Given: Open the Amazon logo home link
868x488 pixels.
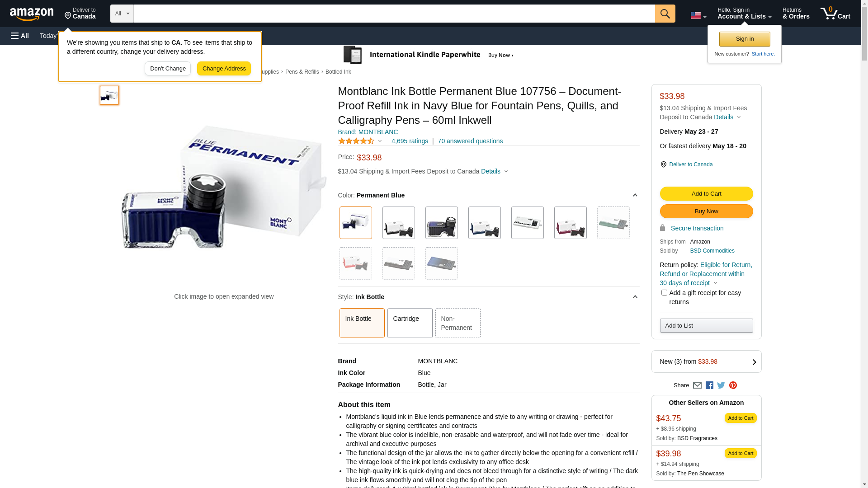Looking at the screenshot, I should click(32, 14).
